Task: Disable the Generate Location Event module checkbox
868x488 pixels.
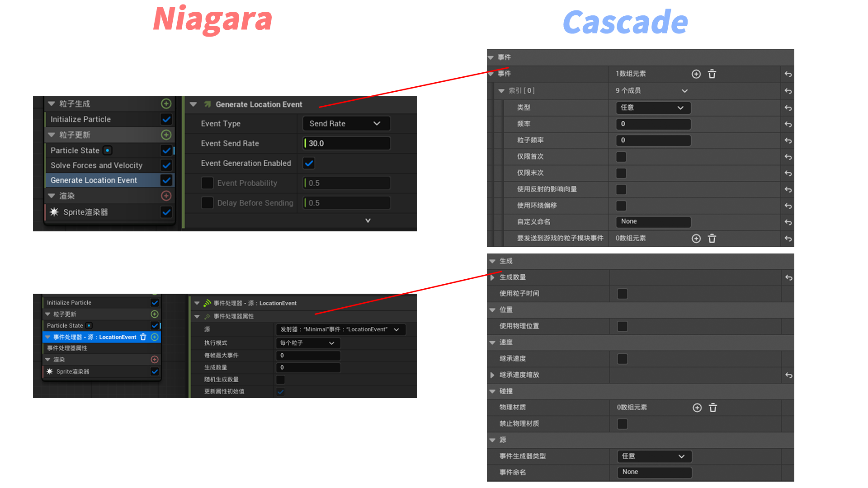Action: 166,180
